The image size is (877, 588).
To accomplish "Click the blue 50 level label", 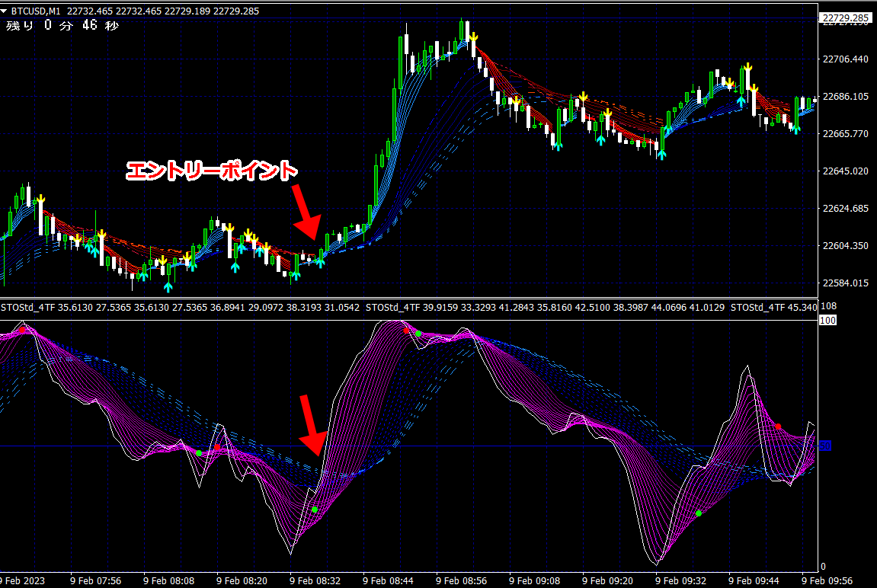I will click(824, 446).
